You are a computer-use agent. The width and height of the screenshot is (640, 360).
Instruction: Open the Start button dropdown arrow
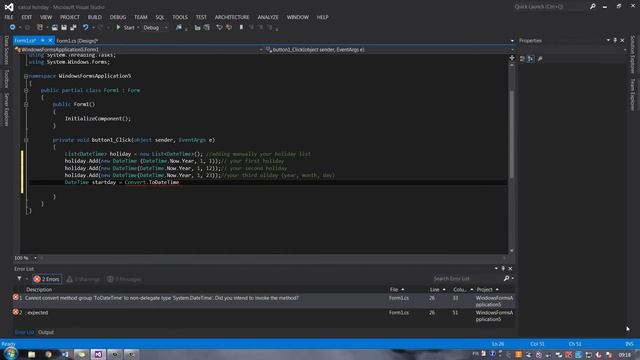[138, 27]
